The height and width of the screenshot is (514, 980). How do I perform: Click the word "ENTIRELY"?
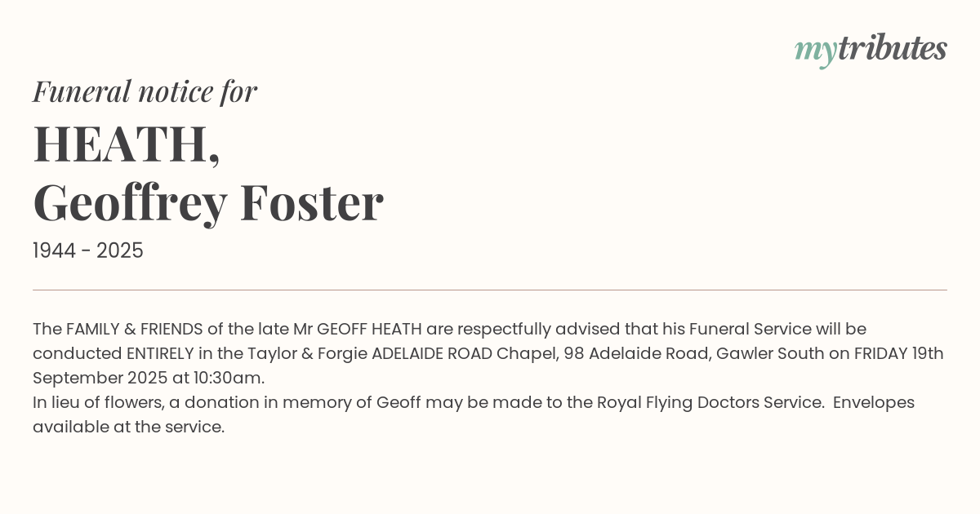click(x=160, y=353)
